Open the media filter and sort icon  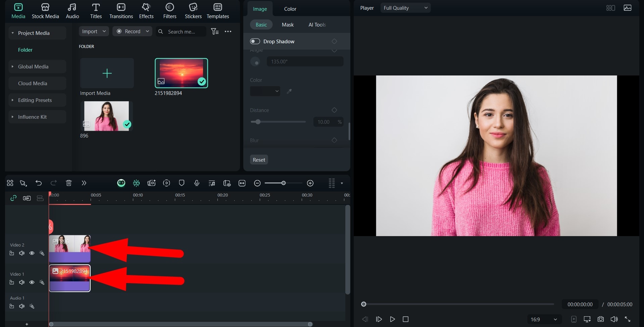click(x=215, y=32)
